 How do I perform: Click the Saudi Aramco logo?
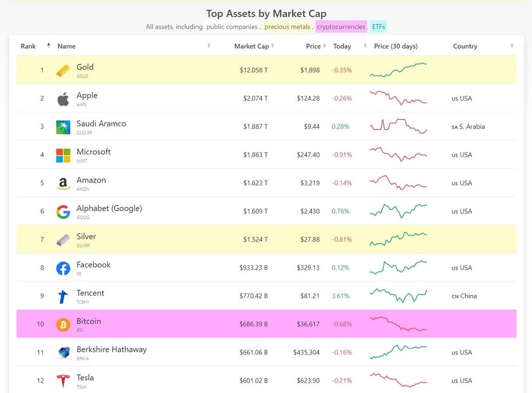tap(63, 127)
